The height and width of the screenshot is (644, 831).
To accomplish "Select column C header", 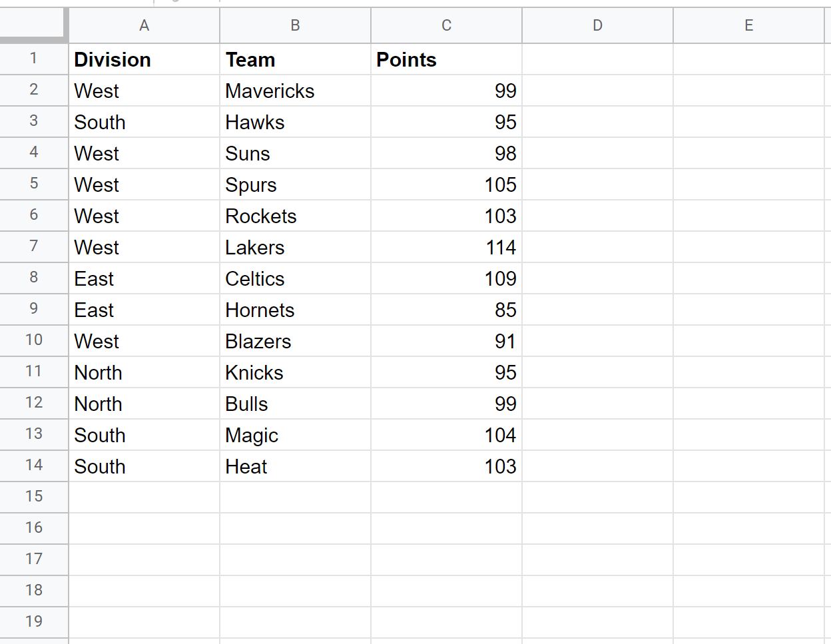I will [446, 25].
